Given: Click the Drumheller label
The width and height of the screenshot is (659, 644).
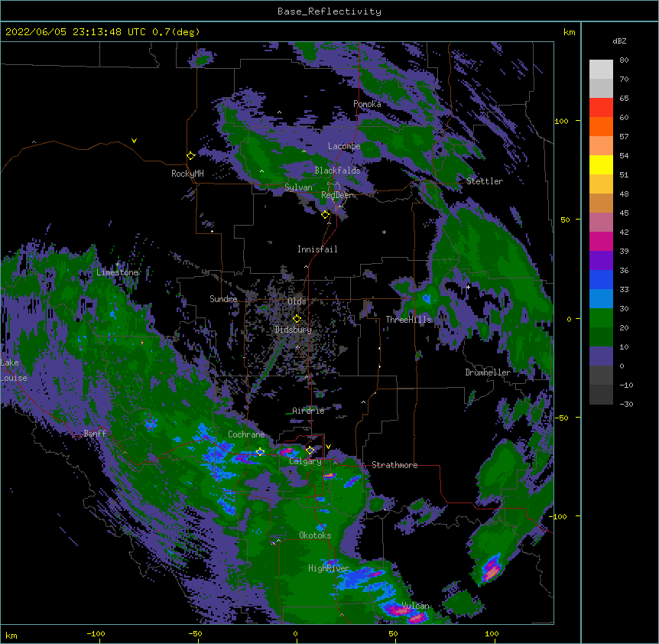Looking at the screenshot, I should click(x=488, y=372).
